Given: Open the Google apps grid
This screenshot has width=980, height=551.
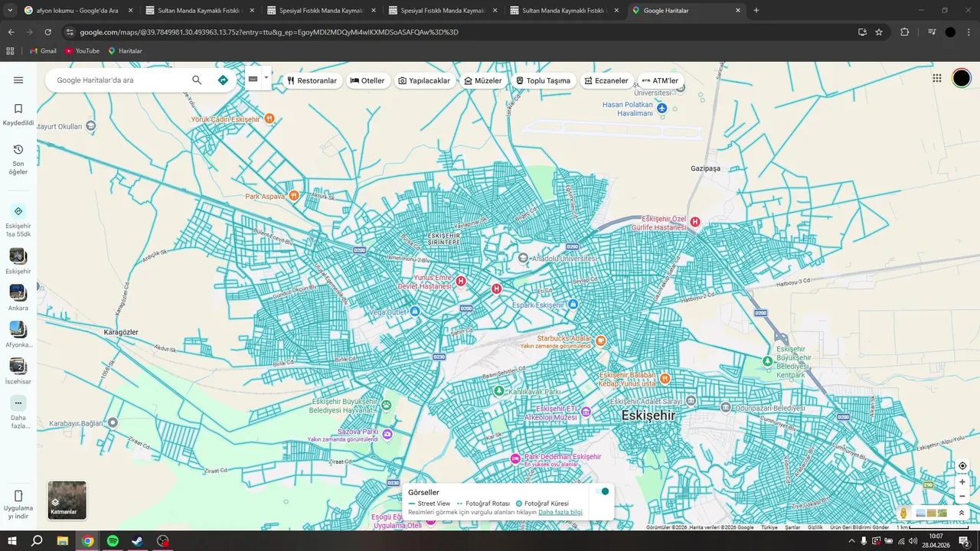Looking at the screenshot, I should coord(937,78).
